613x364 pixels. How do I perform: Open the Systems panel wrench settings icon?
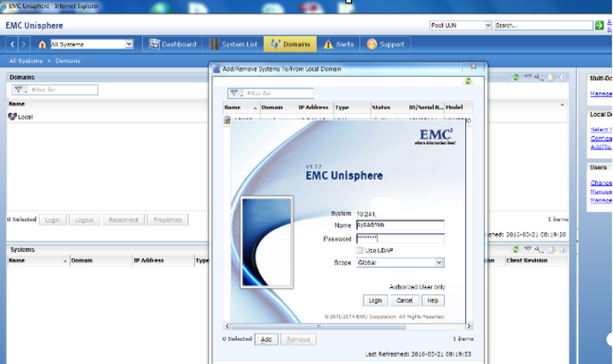[540, 249]
